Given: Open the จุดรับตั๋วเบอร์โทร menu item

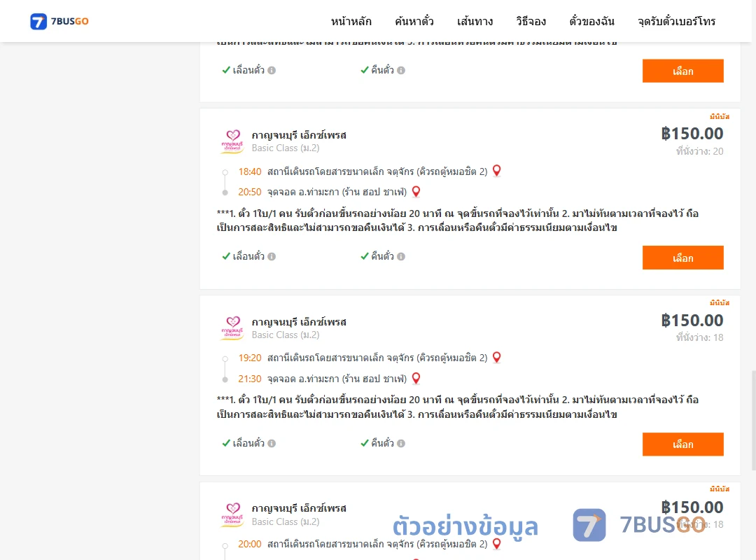Looking at the screenshot, I should point(676,21).
